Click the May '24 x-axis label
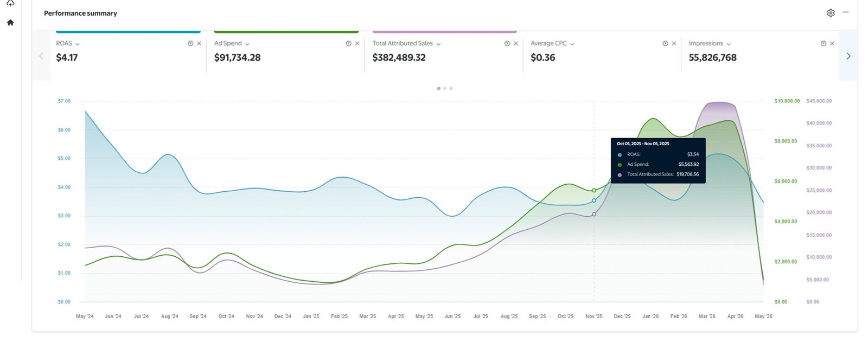The height and width of the screenshot is (337, 868). pos(85,316)
